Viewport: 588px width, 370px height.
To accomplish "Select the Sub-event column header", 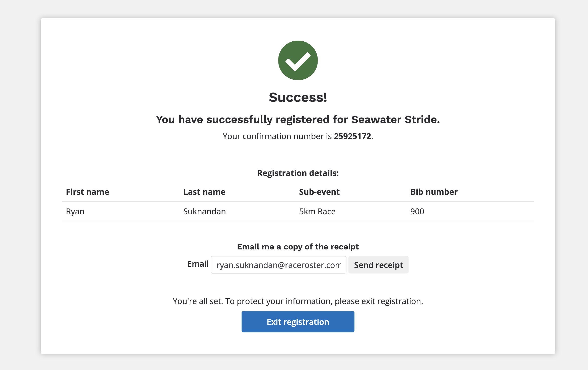I will tap(319, 192).
